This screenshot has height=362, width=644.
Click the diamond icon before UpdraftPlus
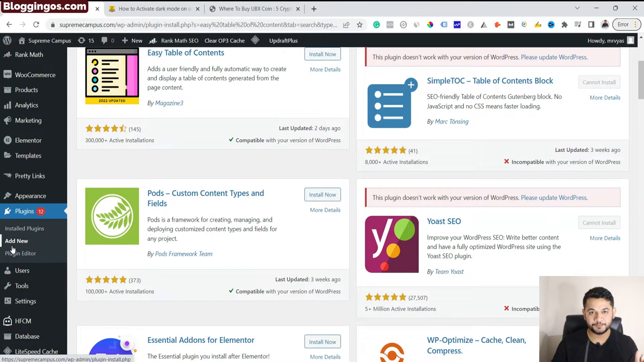coord(255,40)
